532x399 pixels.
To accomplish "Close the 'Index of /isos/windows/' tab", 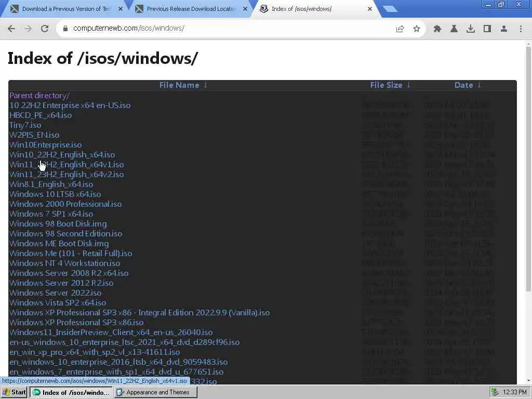I will tap(370, 9).
